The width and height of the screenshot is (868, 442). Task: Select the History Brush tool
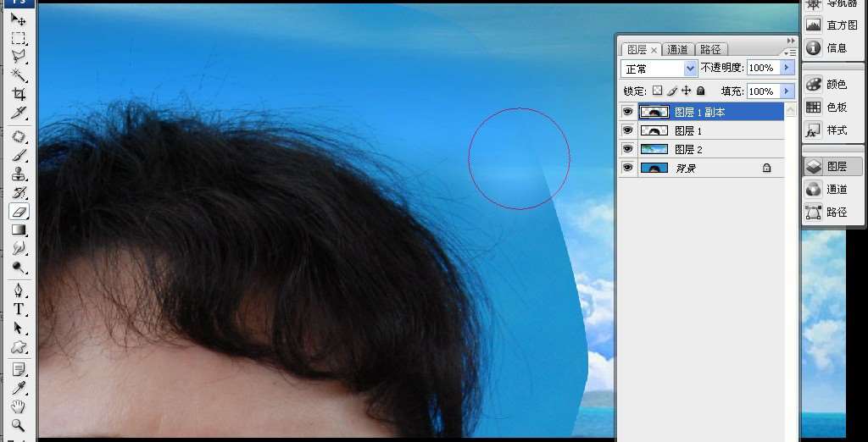pos(19,193)
